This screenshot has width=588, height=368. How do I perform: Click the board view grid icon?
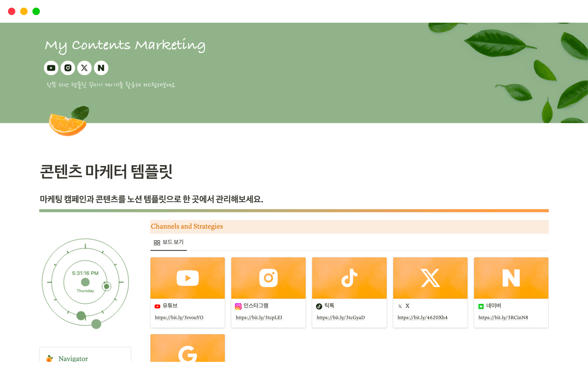(x=157, y=243)
